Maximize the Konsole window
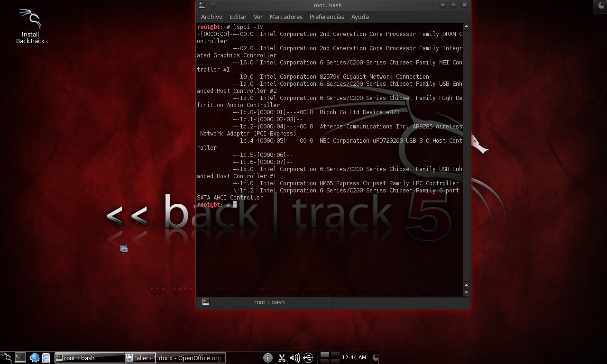Screen dimensions: 607x364 (454, 5)
